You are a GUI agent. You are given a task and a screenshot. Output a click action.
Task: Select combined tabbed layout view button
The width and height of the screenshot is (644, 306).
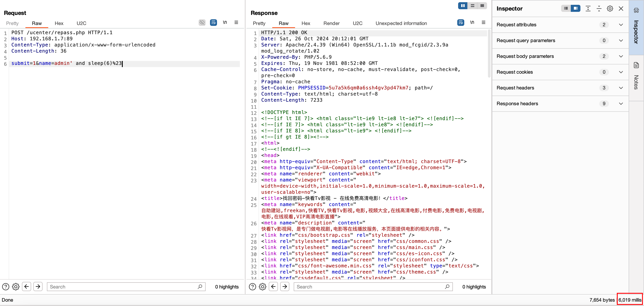[x=482, y=5]
